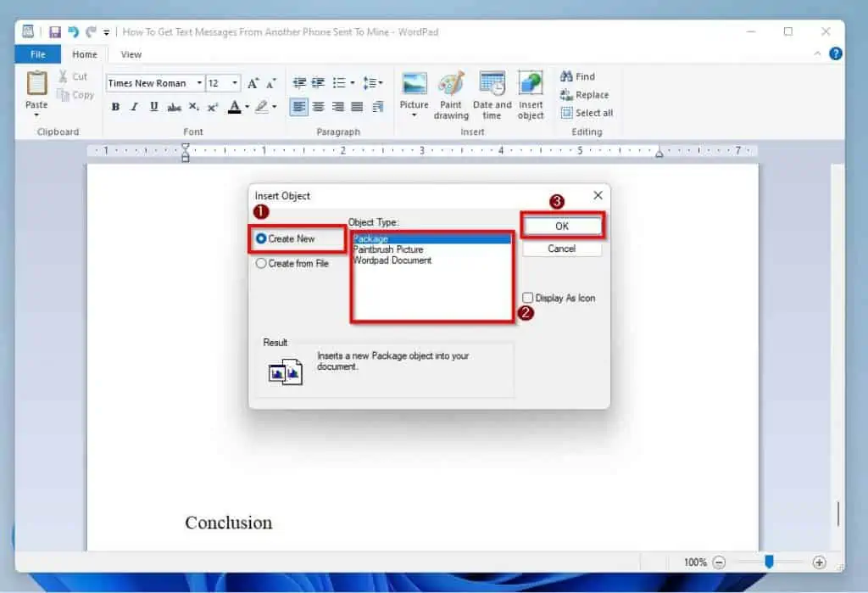
Task: Apply the text highlight color
Action: click(x=261, y=107)
